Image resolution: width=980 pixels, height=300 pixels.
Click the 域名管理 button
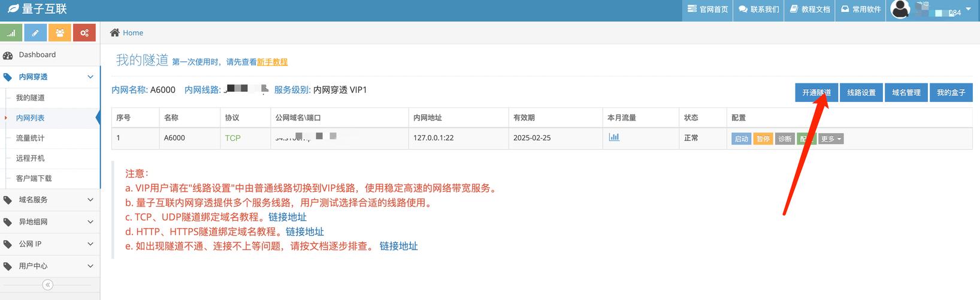906,92
